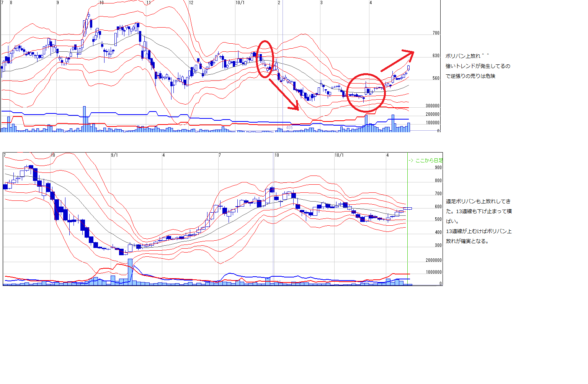This screenshot has height=384, width=588.
Task: Click the faint '405' label in the top volume pane
Action: [289, 128]
